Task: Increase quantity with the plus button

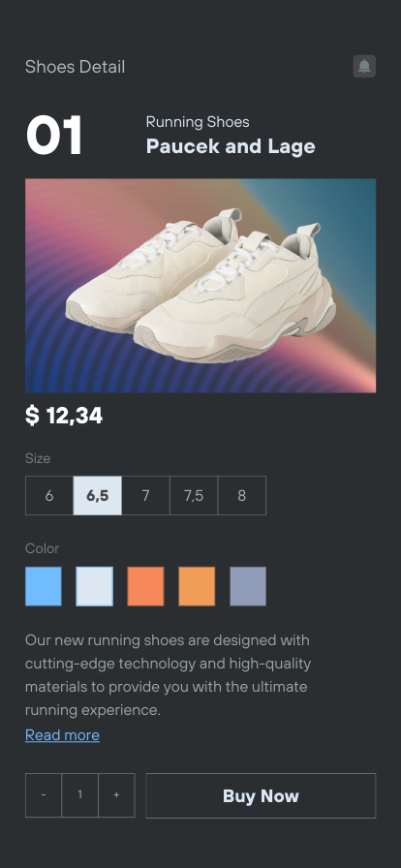Action: pos(116,795)
